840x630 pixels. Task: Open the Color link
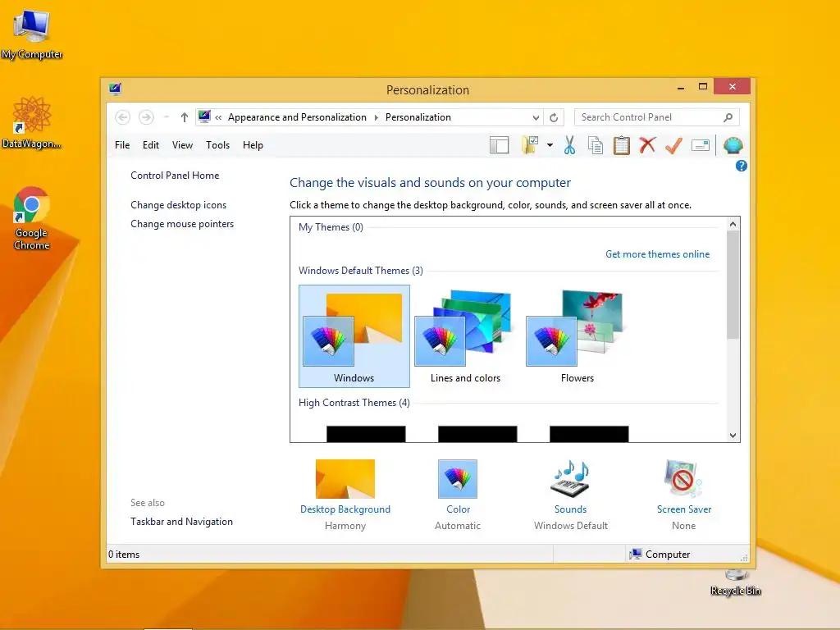tap(458, 509)
